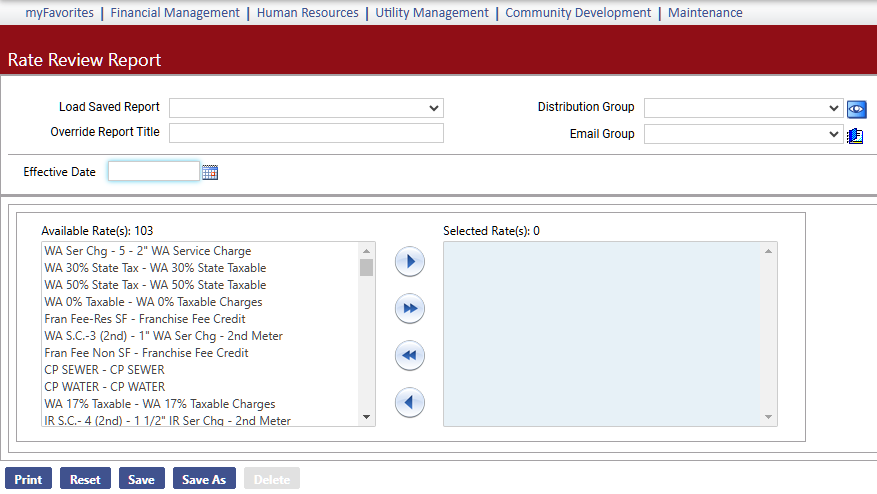Expand the Load Saved Report dropdown

(306, 108)
